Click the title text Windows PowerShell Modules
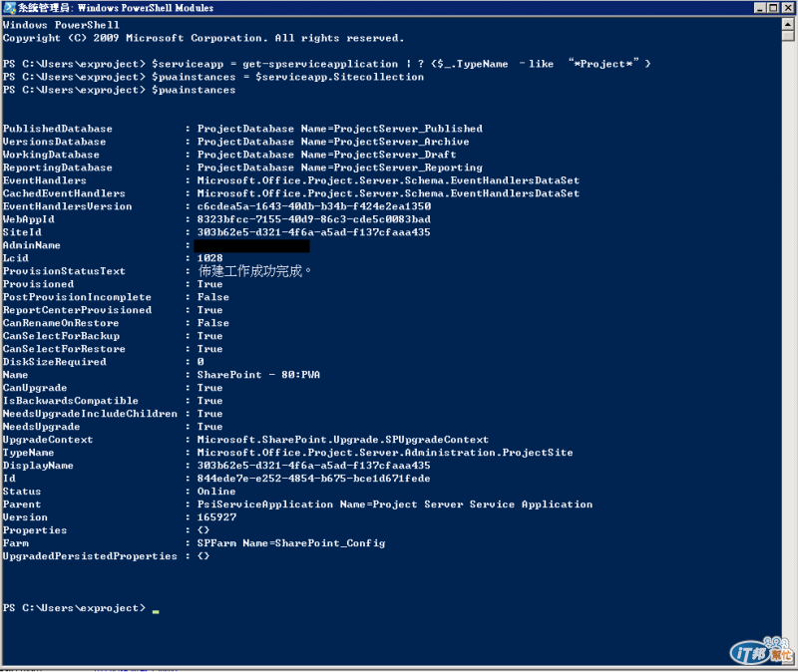The width and height of the screenshot is (798, 672). (146, 8)
